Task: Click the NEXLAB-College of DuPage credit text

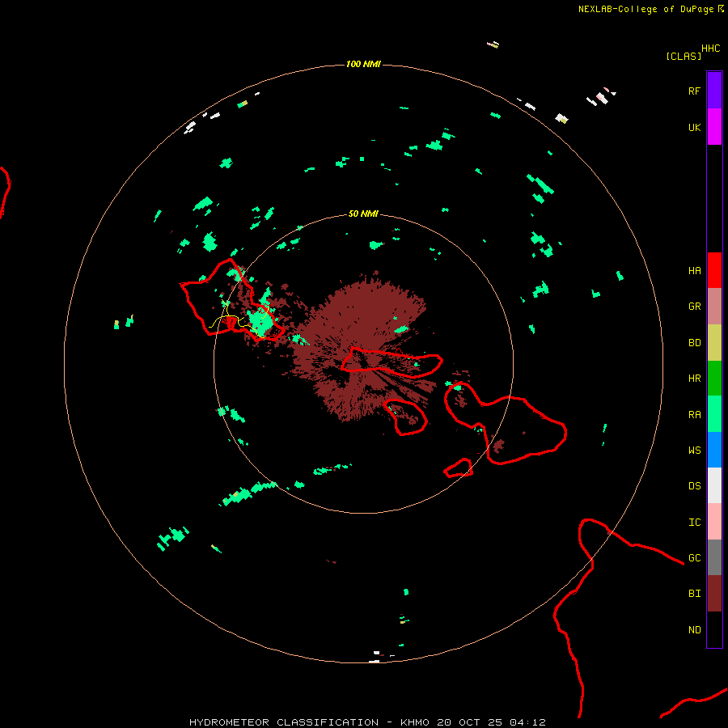Action: point(645,9)
